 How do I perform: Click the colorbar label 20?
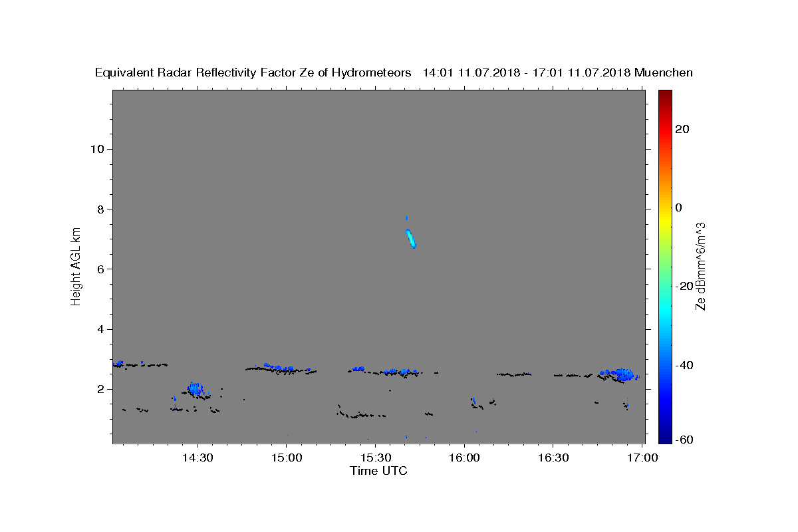682,129
